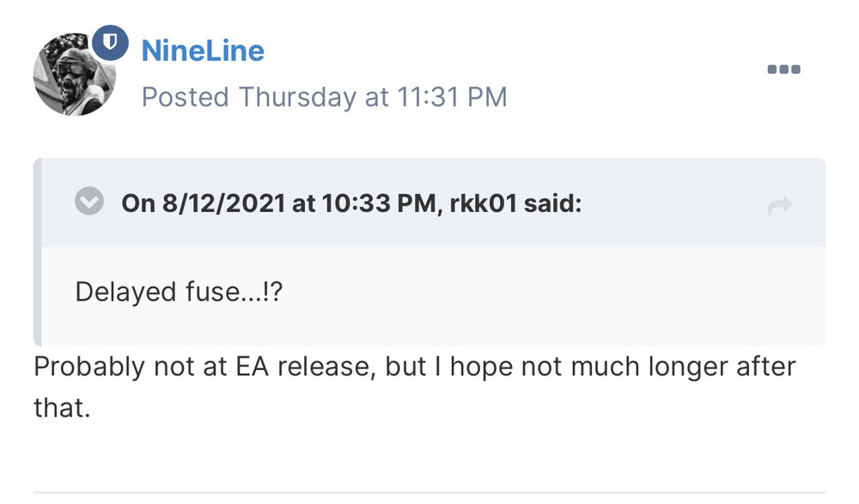Open the three-dot post options menu
Image resolution: width=859 pixels, height=504 pixels.
[x=783, y=70]
